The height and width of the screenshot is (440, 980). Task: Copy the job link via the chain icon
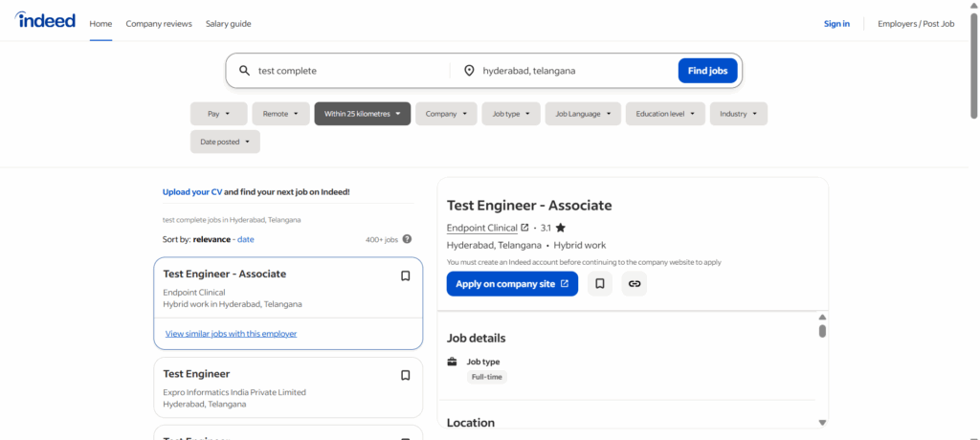(635, 284)
